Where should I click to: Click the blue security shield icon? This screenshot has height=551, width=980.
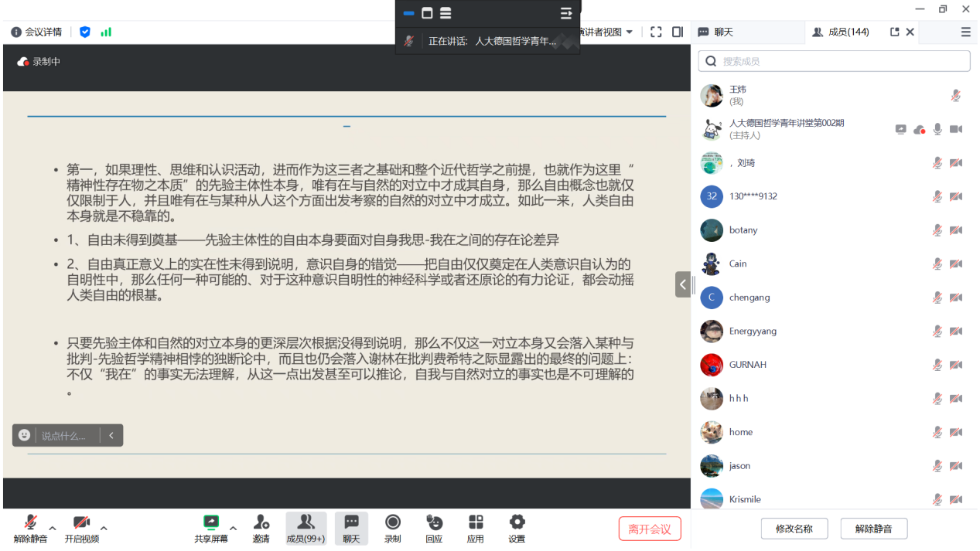(x=85, y=32)
